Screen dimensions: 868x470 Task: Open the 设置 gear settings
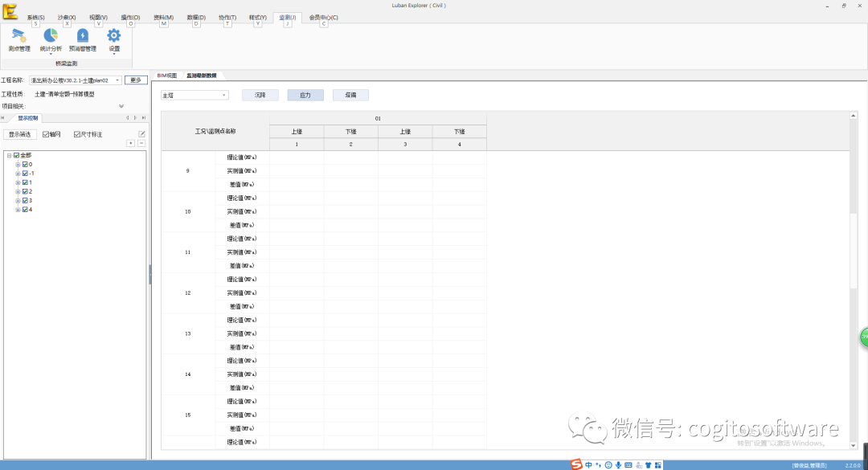click(x=114, y=40)
